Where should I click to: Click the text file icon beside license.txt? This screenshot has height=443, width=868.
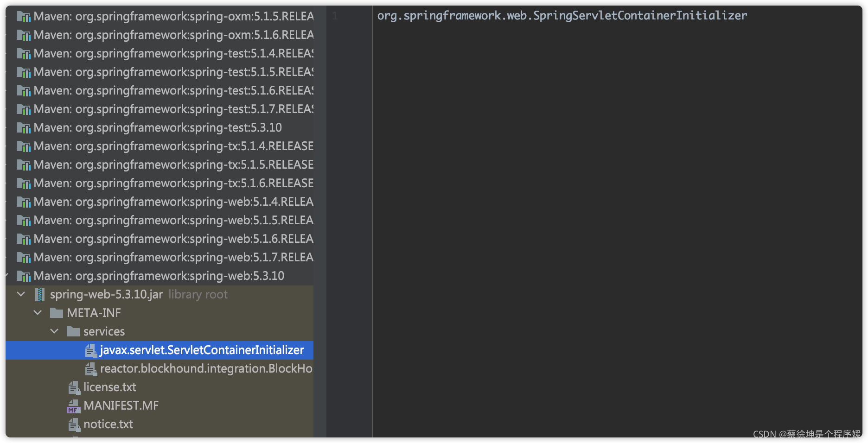click(73, 387)
